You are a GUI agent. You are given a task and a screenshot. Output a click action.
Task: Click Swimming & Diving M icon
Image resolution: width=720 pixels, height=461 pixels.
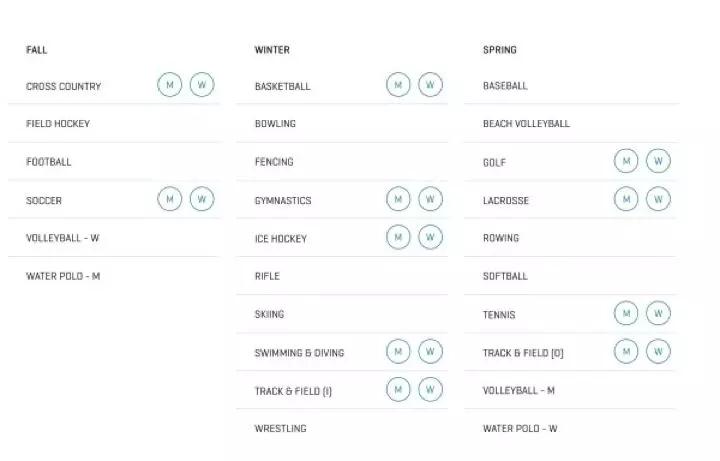tap(399, 351)
